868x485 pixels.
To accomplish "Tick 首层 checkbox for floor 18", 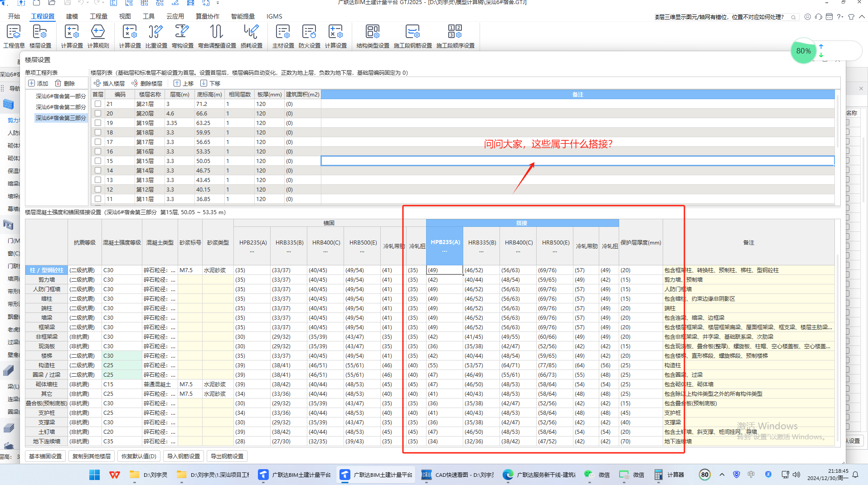I will coord(98,132).
